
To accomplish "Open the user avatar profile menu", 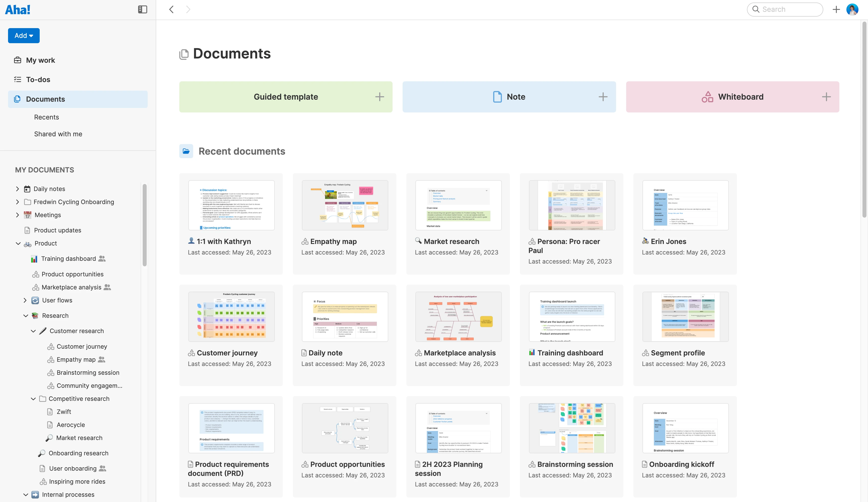I will click(852, 9).
